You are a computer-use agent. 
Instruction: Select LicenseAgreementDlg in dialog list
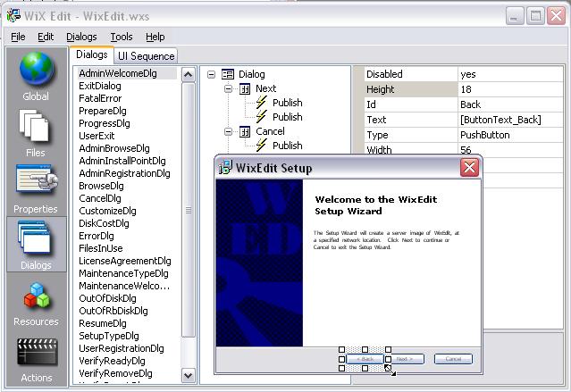[x=125, y=261]
